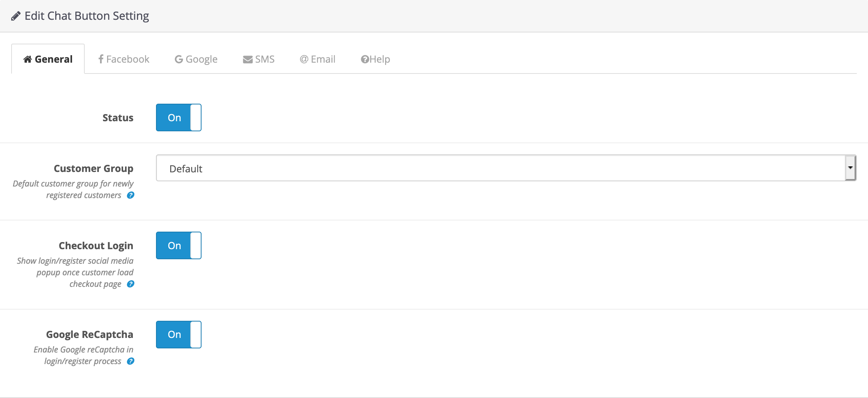Click the help tooltip icon under Google ReCaptcha
This screenshot has height=398, width=868.
(x=131, y=361)
